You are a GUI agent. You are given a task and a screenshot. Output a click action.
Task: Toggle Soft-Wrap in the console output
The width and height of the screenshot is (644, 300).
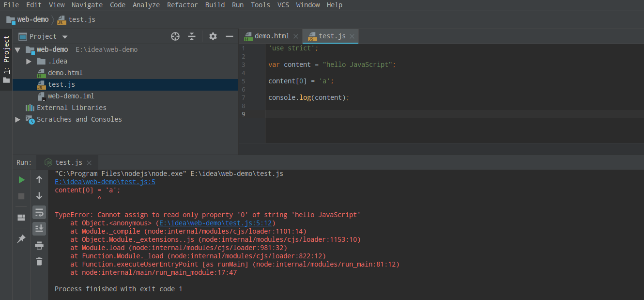click(x=39, y=212)
